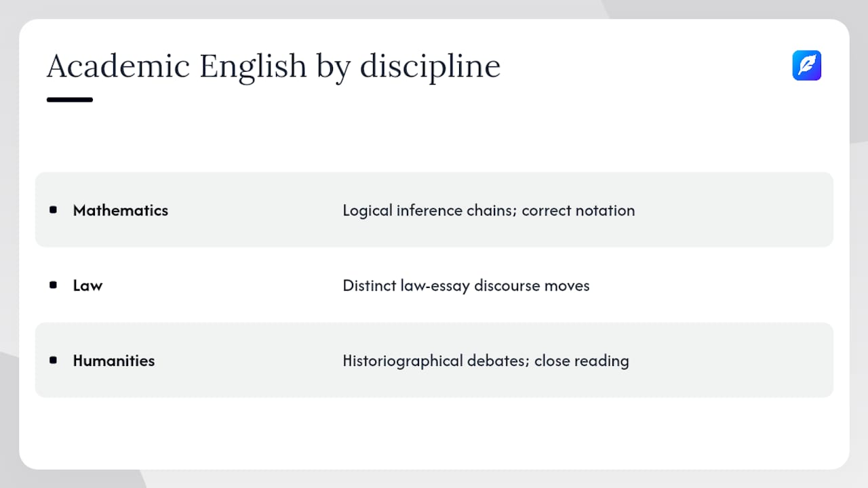Click the gray Humanities row background
Image resolution: width=868 pixels, height=488 pixels.
coord(434,360)
